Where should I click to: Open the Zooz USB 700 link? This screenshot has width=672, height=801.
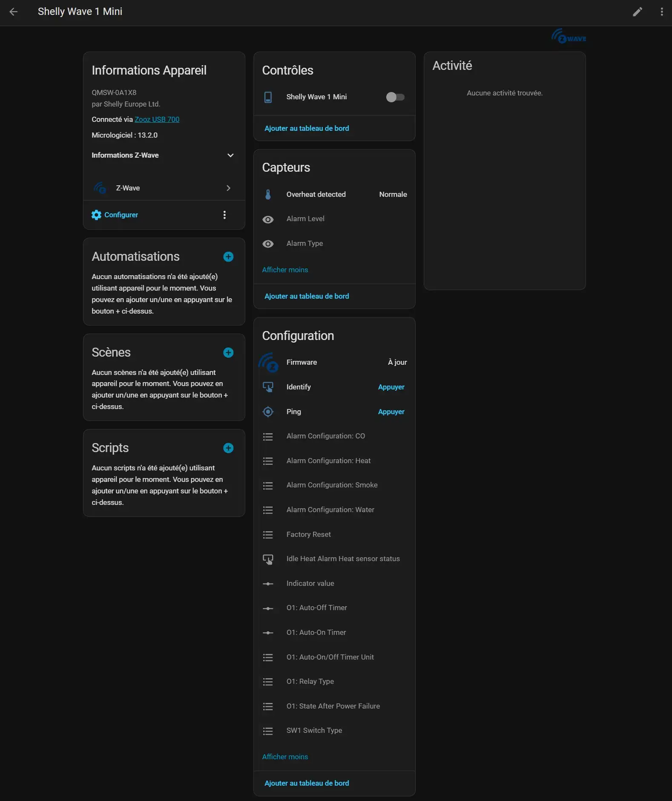(x=157, y=119)
